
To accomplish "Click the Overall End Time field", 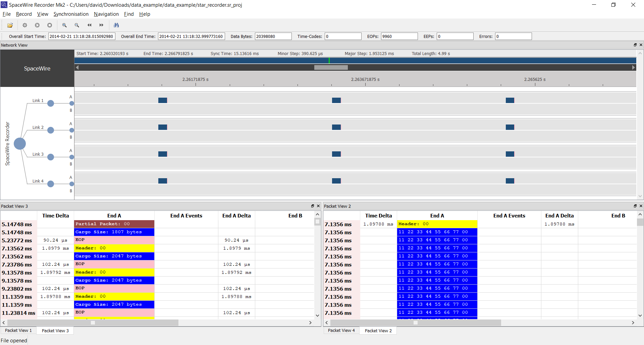I will coord(191,36).
